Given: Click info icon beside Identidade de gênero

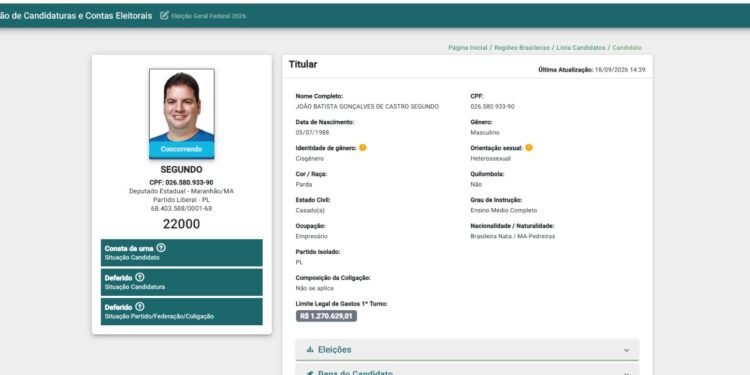Looking at the screenshot, I should pos(363,148).
